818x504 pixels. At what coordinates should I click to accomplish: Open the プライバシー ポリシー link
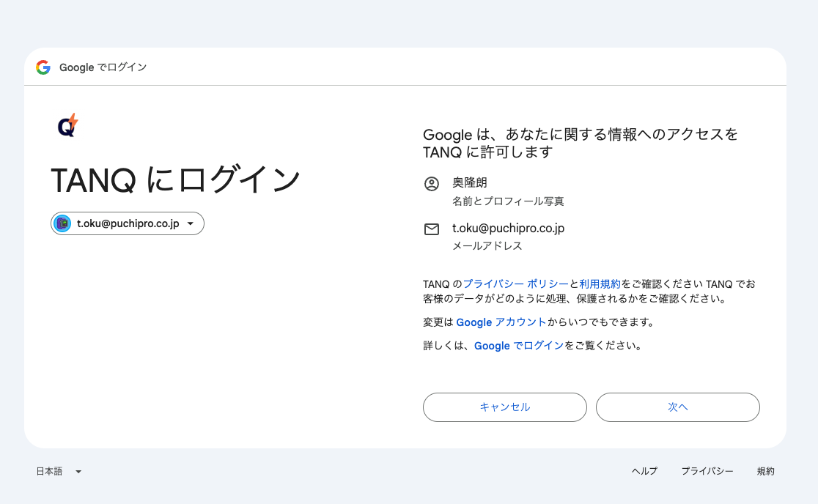point(515,284)
